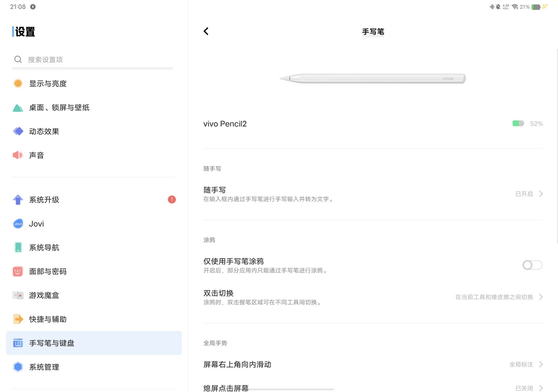Click the Wi-Fi status bar icon
This screenshot has width=558, height=392.
tap(515, 7)
